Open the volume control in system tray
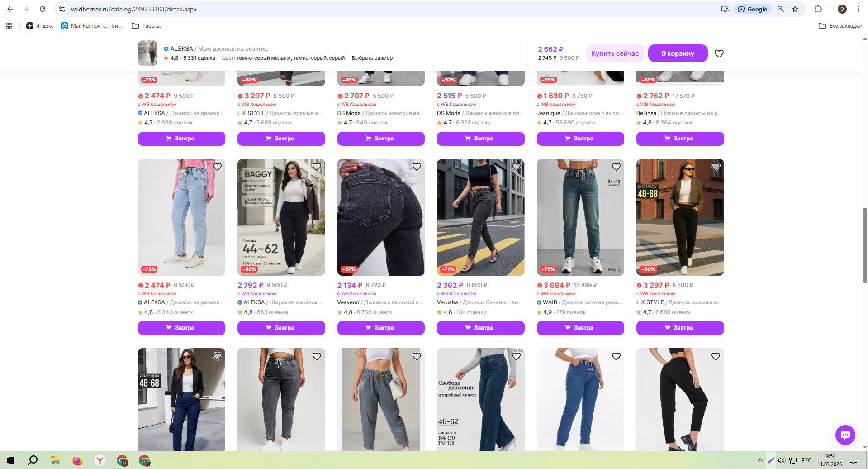This screenshot has height=469, width=868. point(782,460)
